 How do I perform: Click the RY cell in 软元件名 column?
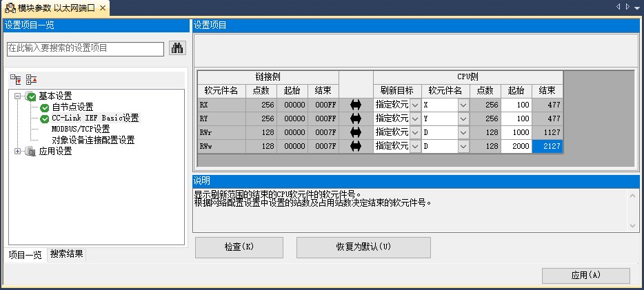coord(222,119)
